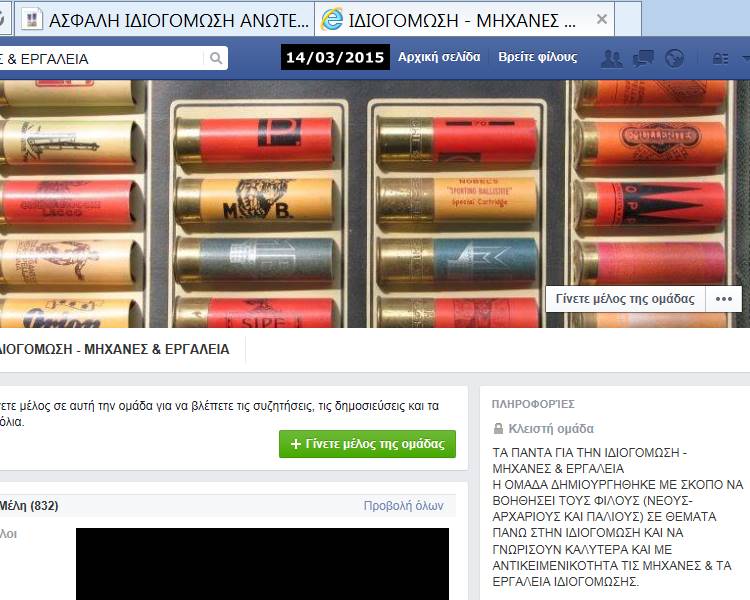Click the Κλειστή ομάδα label
The height and width of the screenshot is (600, 750).
pos(551,429)
